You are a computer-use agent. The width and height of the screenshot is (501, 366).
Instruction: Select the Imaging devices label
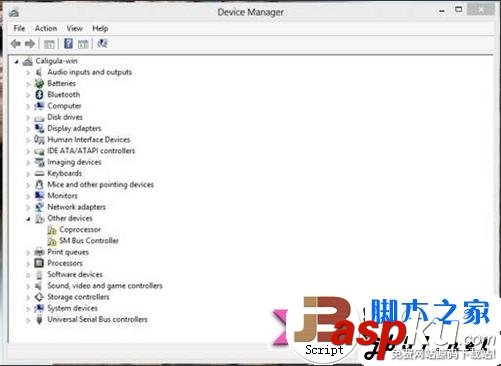pos(74,162)
